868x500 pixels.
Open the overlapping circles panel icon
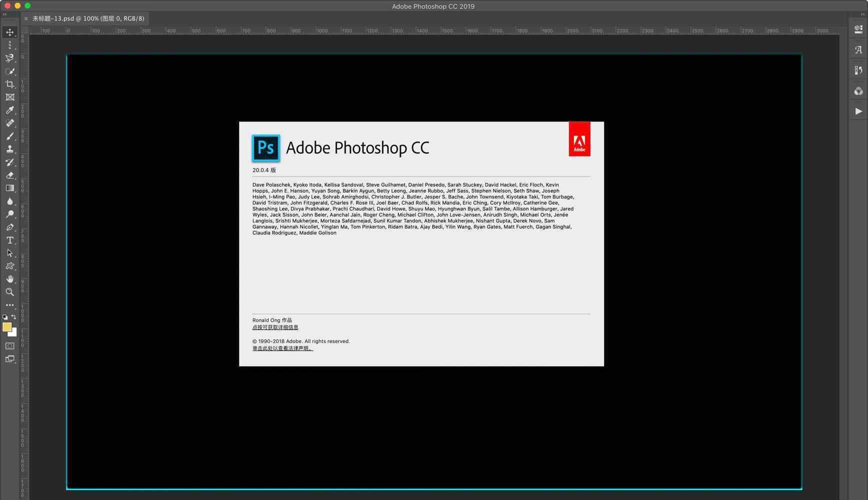(858, 91)
